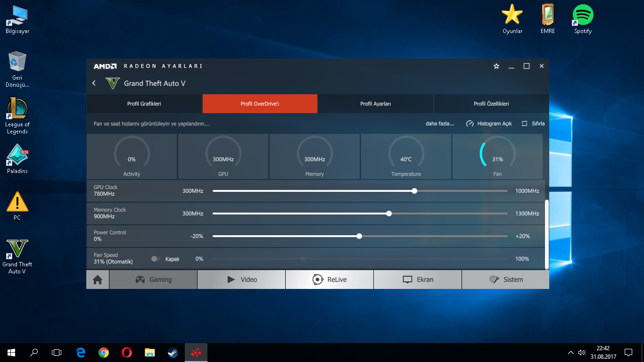
Task: Toggle Histogram Açık option
Action: pyautogui.click(x=489, y=123)
